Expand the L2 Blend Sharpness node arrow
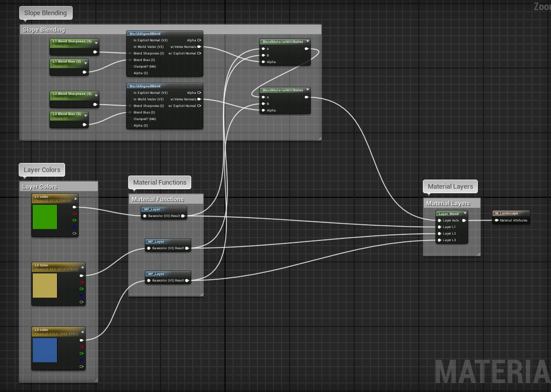Viewport: 551px width, 392px height. pyautogui.click(x=96, y=95)
